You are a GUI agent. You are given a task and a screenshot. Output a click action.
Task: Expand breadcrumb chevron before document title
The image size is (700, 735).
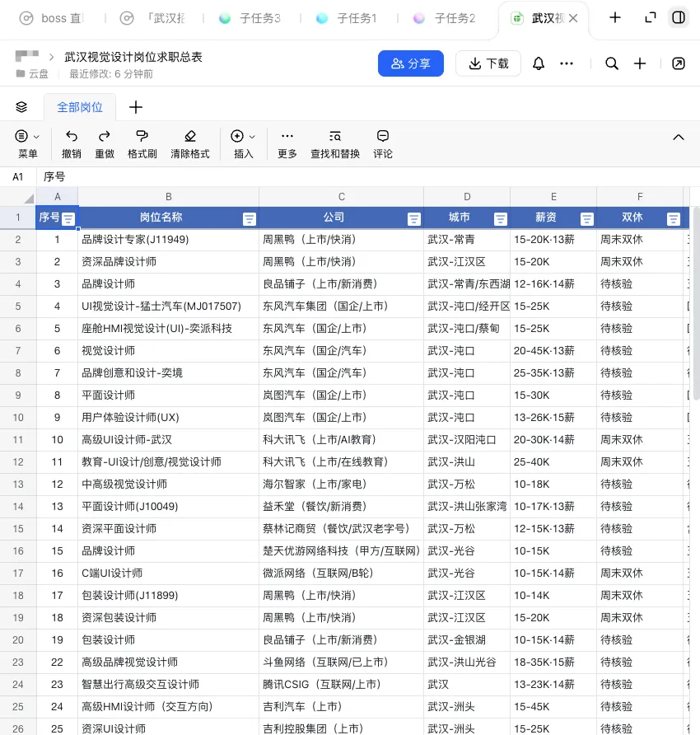coord(52,57)
